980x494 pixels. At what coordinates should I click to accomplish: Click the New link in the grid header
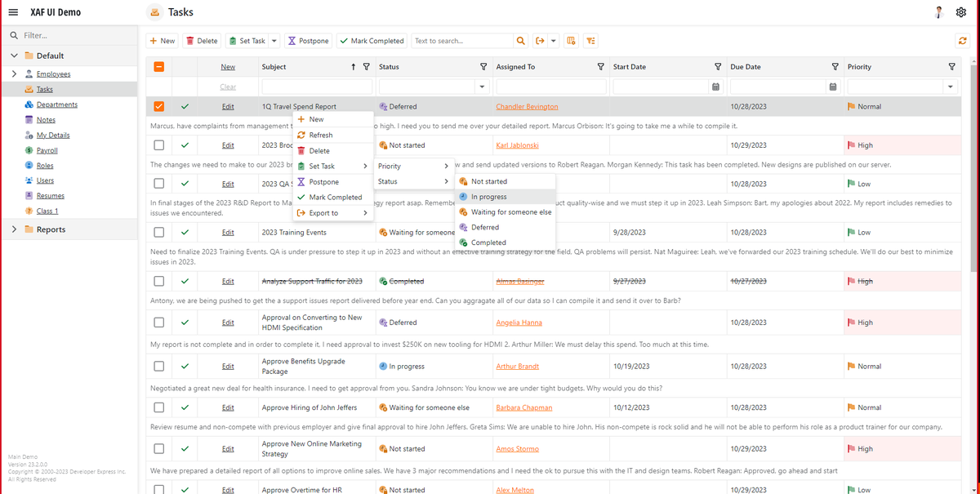tap(228, 67)
